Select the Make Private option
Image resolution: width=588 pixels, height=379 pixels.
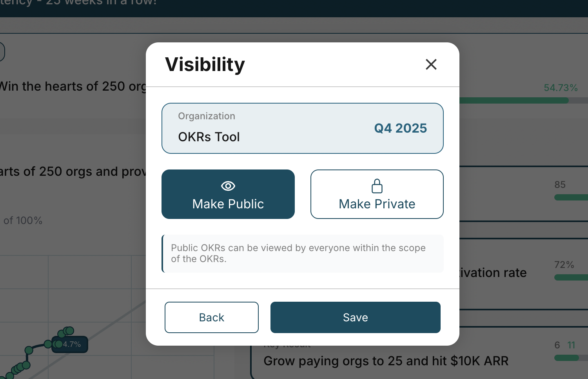pos(377,194)
